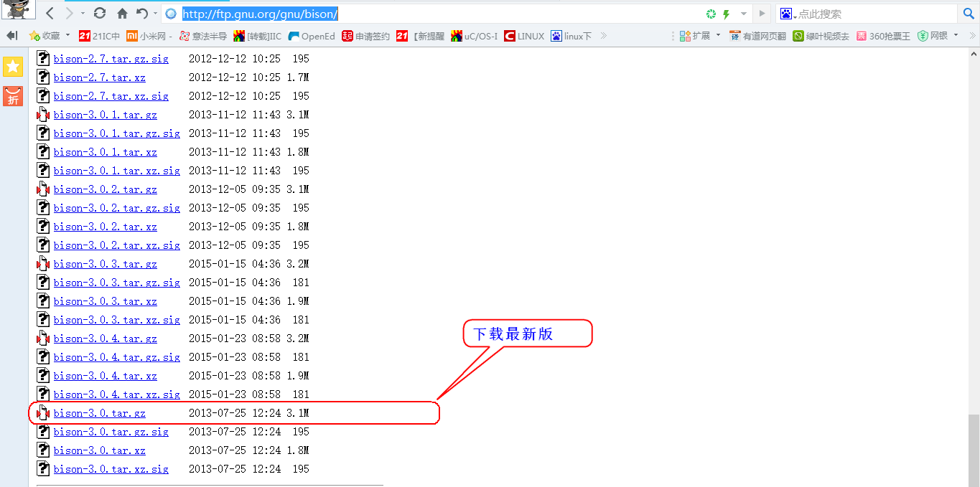Go back to the previous page
Image resolution: width=980 pixels, height=487 pixels.
coord(50,14)
